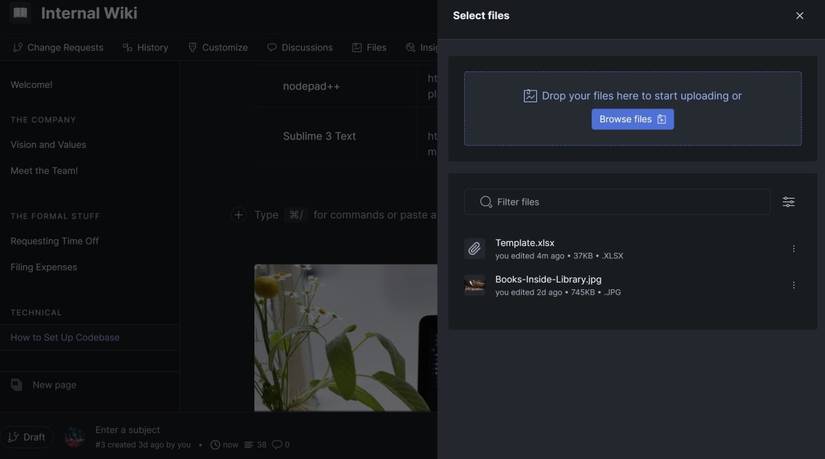Click the New page icon

pos(16,385)
